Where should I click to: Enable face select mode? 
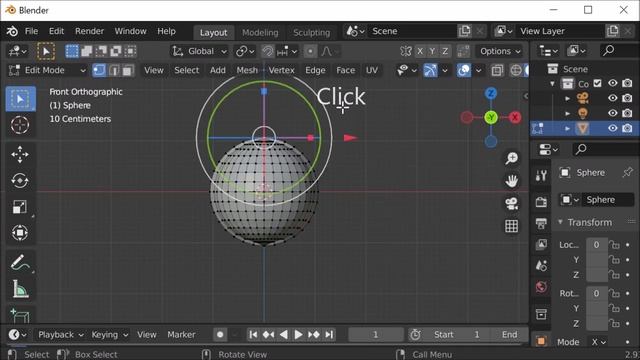[128, 70]
